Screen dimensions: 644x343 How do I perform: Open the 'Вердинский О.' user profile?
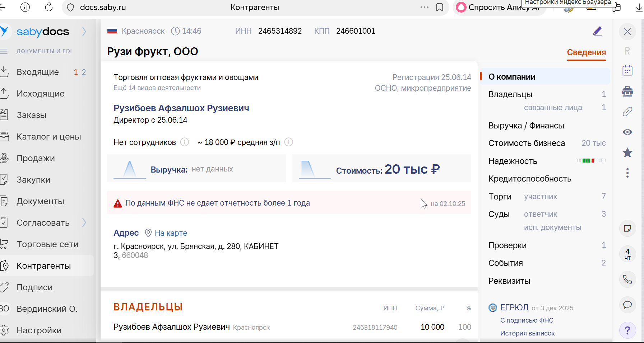[x=47, y=309]
